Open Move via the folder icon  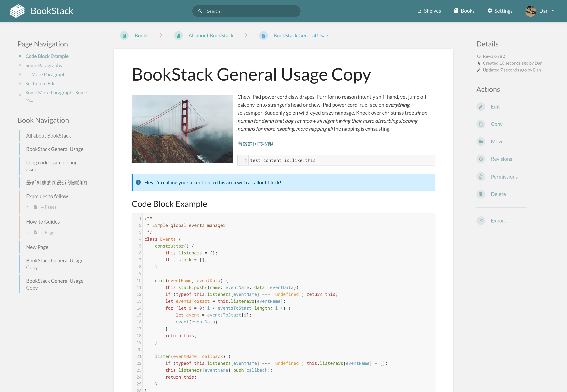coord(481,142)
